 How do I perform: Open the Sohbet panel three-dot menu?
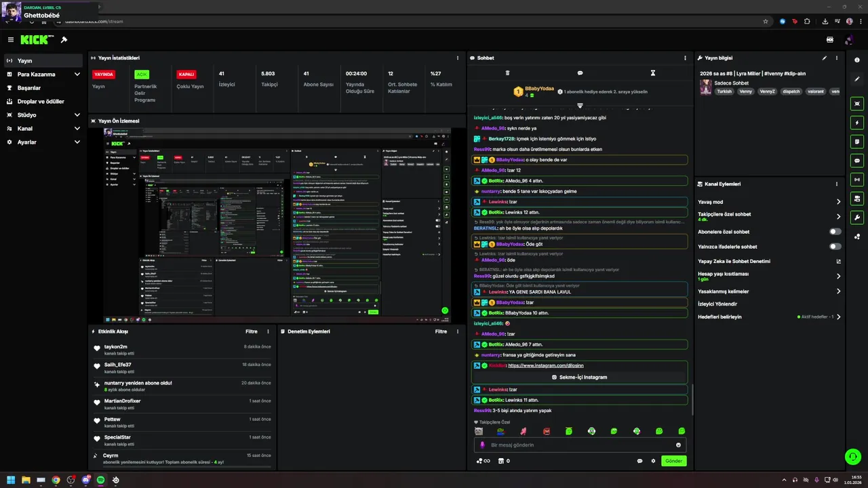tap(685, 58)
